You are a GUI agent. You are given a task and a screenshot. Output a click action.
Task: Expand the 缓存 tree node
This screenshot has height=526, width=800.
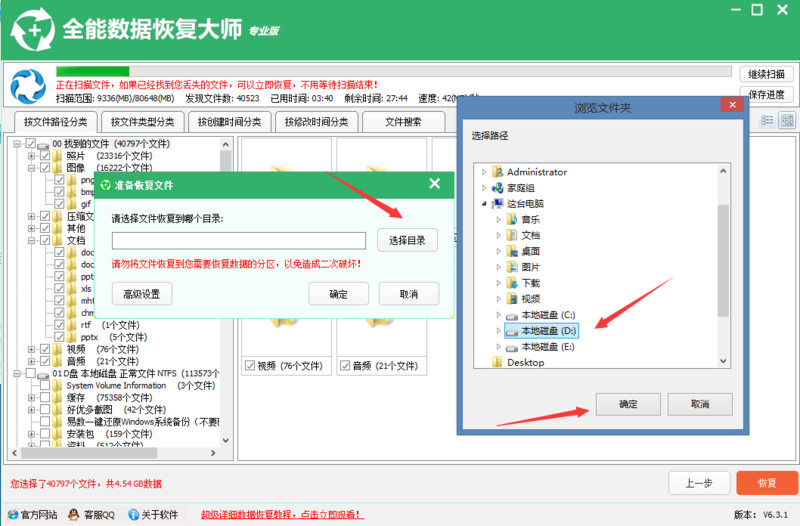31,397
